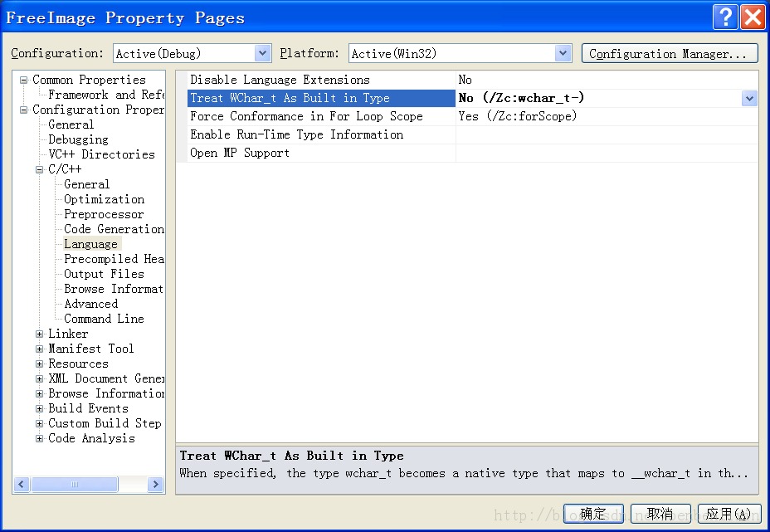This screenshot has height=532, width=770.
Task: Click the 取消 (Cancel) button
Action: (660, 514)
